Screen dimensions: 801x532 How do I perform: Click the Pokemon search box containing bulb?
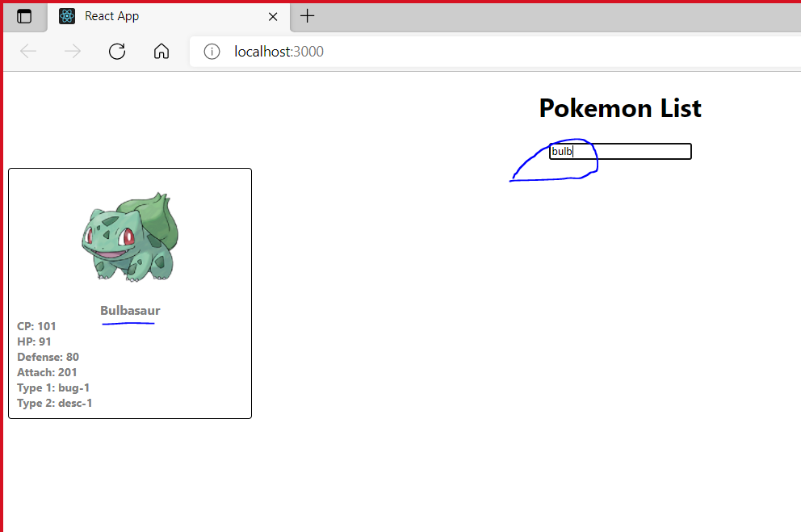(620, 151)
